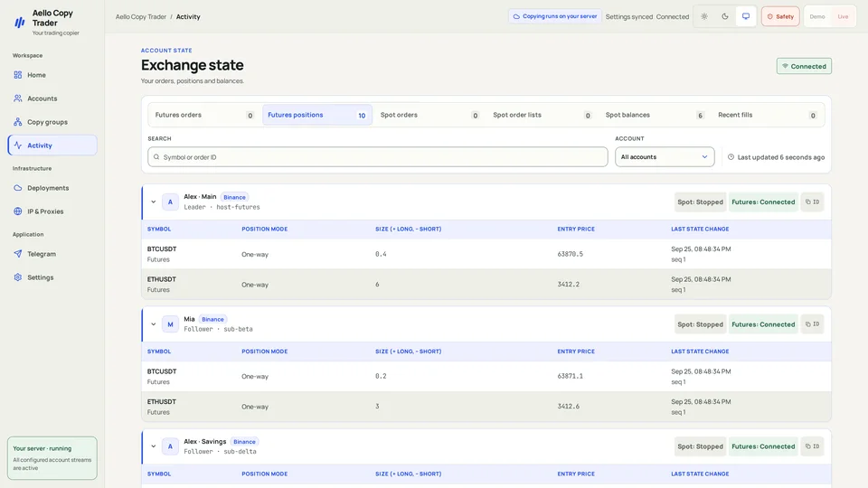
Task: Open Home from the sidebar
Action: pos(52,75)
